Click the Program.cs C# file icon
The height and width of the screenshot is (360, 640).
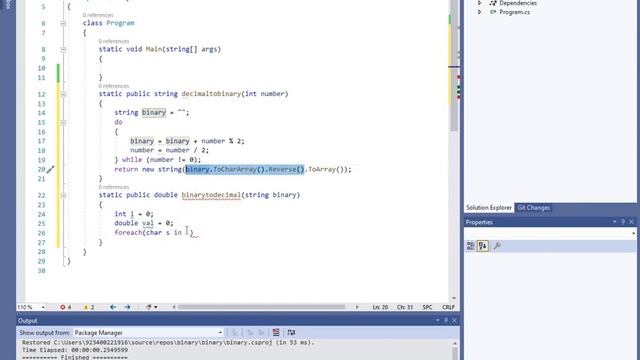tap(493, 12)
